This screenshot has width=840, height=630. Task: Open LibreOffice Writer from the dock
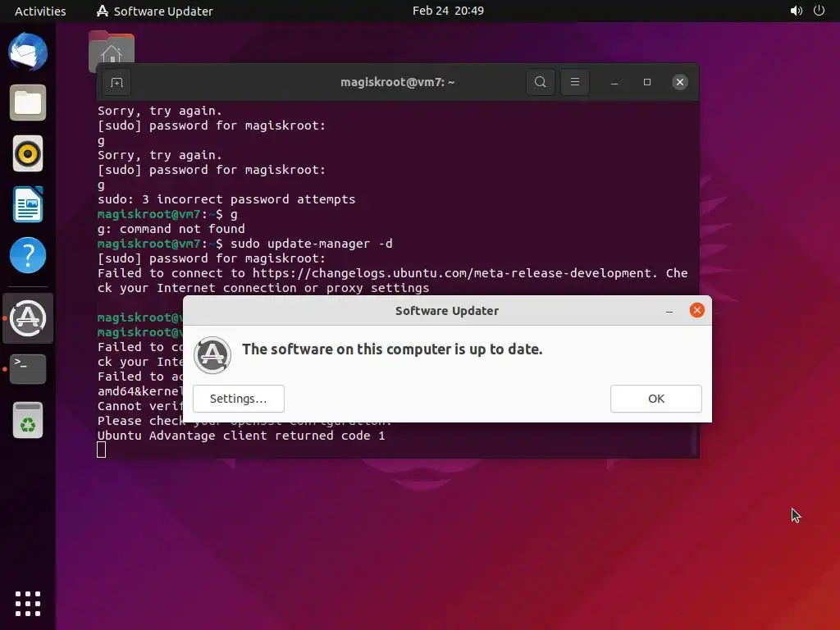tap(28, 204)
